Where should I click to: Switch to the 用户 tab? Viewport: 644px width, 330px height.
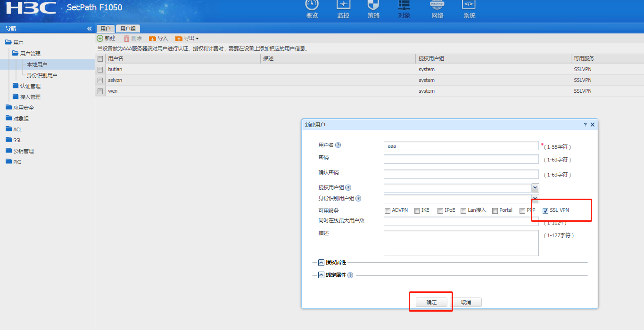(106, 29)
